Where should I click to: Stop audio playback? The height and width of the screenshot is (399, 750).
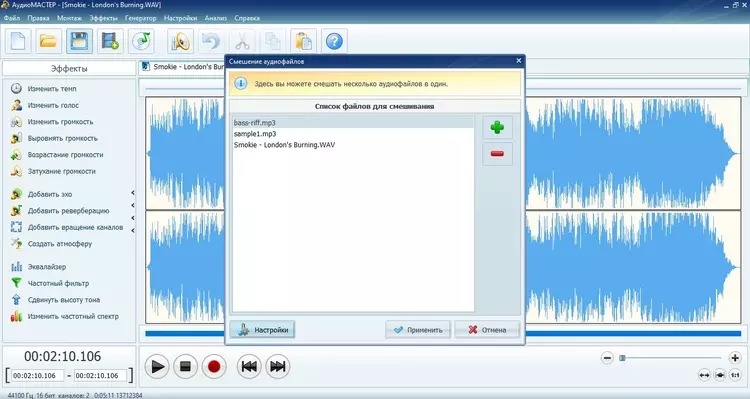tap(186, 366)
